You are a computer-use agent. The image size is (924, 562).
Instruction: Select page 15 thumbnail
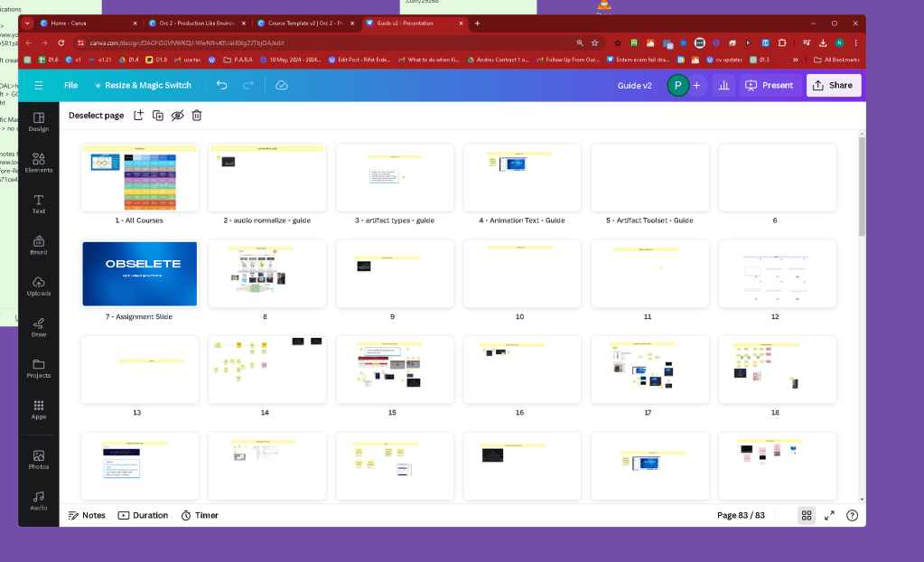395,370
